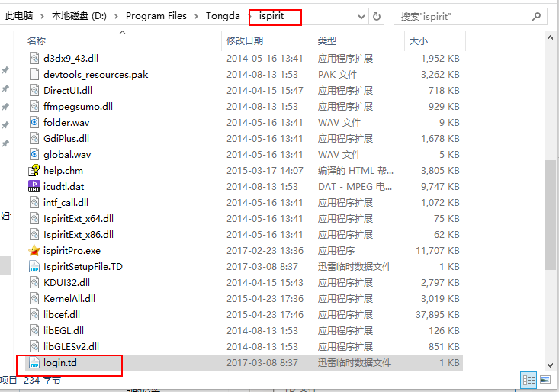Click the libGLESv2.dll file icon

[34, 347]
